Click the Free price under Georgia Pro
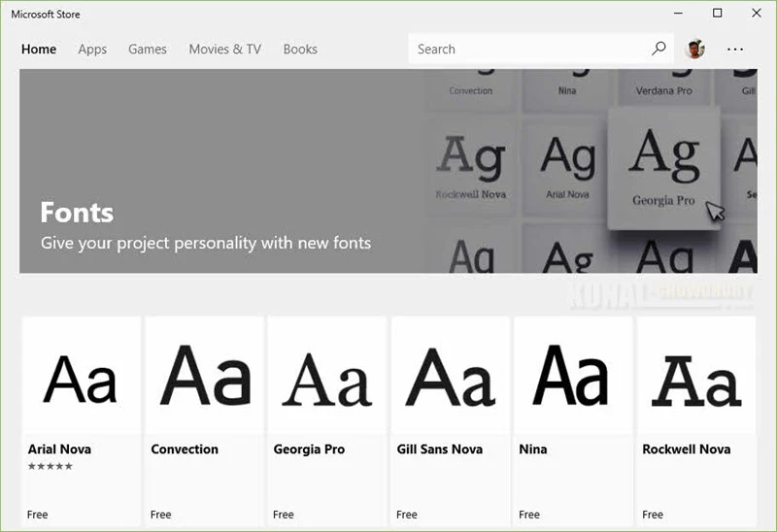777x532 pixels. click(284, 515)
